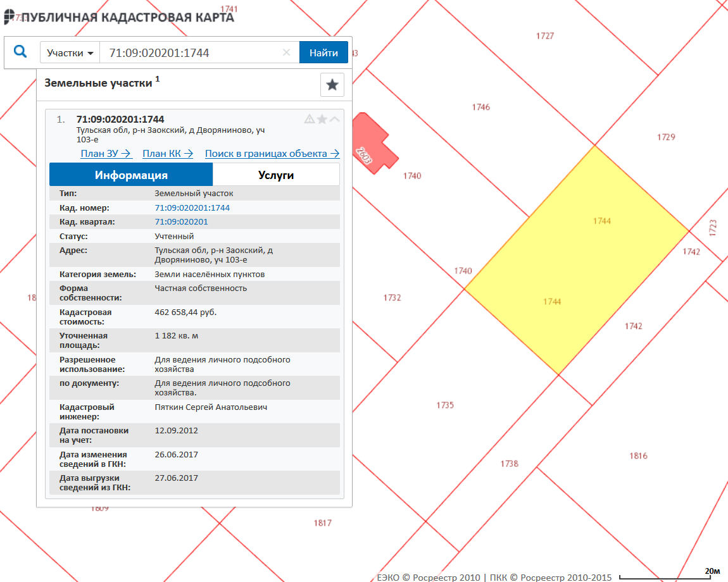Collapse the result card with chevron
Viewport: 728px width, 582px height.
click(x=334, y=119)
